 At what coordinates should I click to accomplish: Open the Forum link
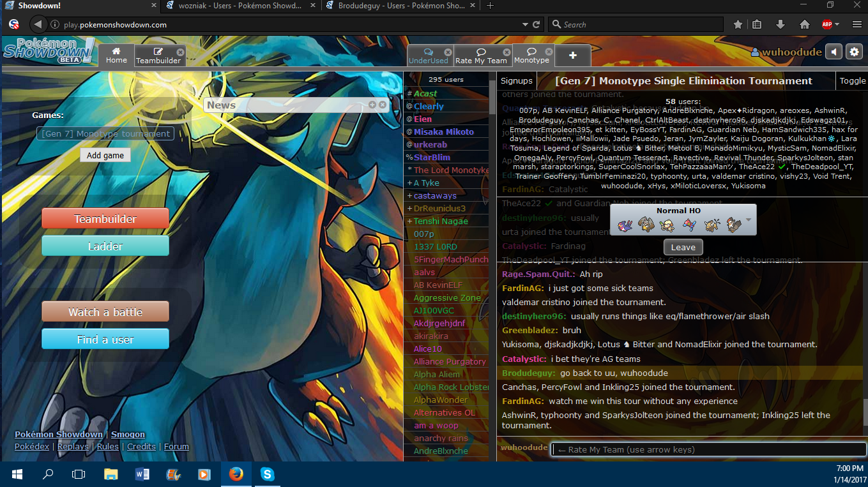coord(176,446)
